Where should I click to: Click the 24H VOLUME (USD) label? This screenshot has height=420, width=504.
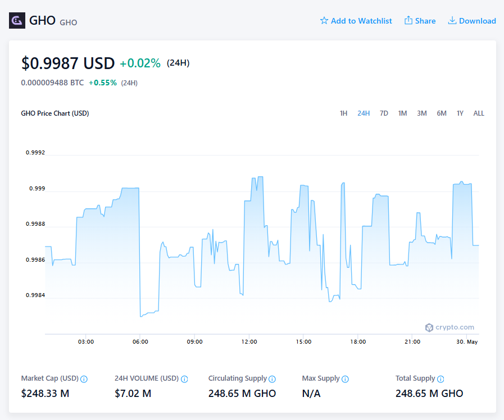tap(147, 378)
